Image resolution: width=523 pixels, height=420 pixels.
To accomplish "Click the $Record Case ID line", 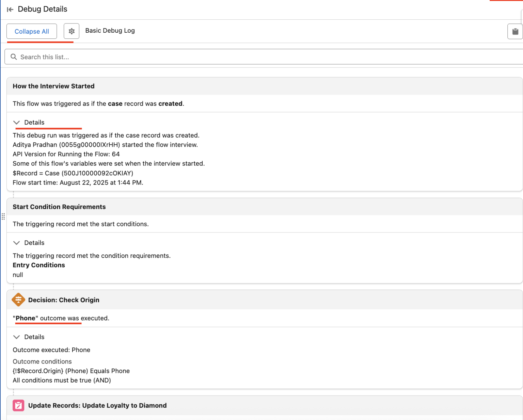I will 73,173.
